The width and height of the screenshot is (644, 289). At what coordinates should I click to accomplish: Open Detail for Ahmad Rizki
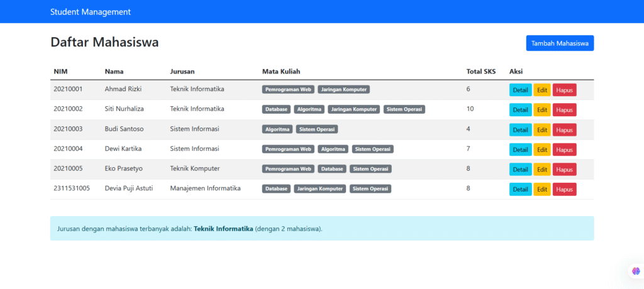(x=520, y=90)
